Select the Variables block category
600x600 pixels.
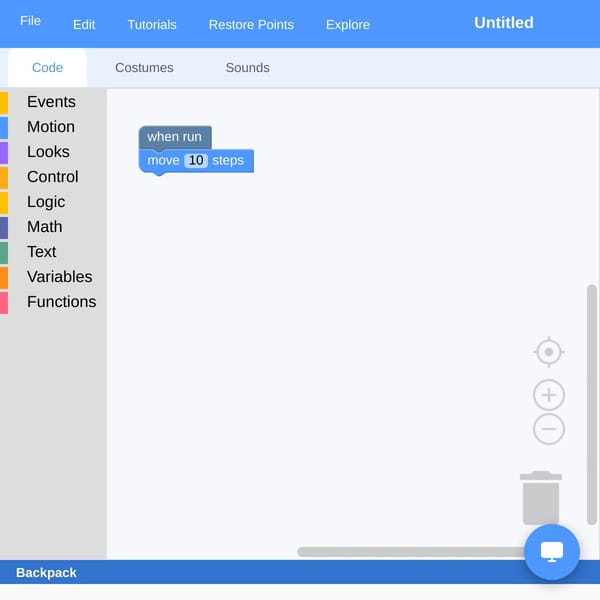(x=53, y=277)
